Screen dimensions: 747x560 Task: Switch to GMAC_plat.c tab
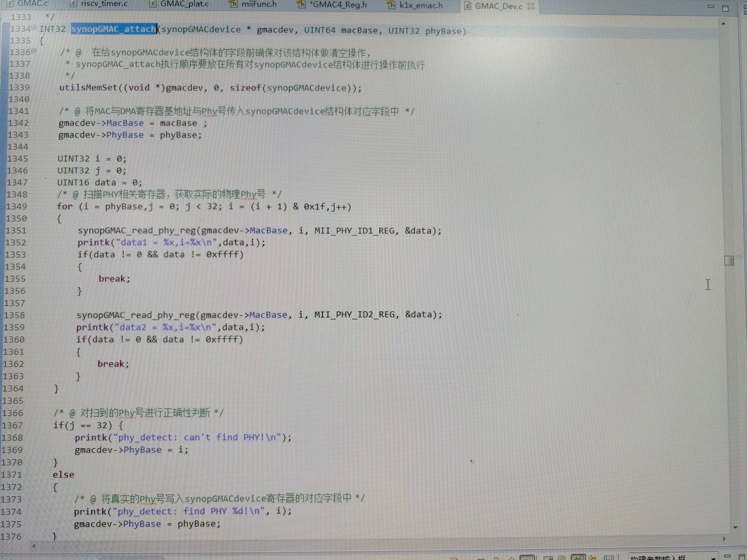click(x=184, y=4)
